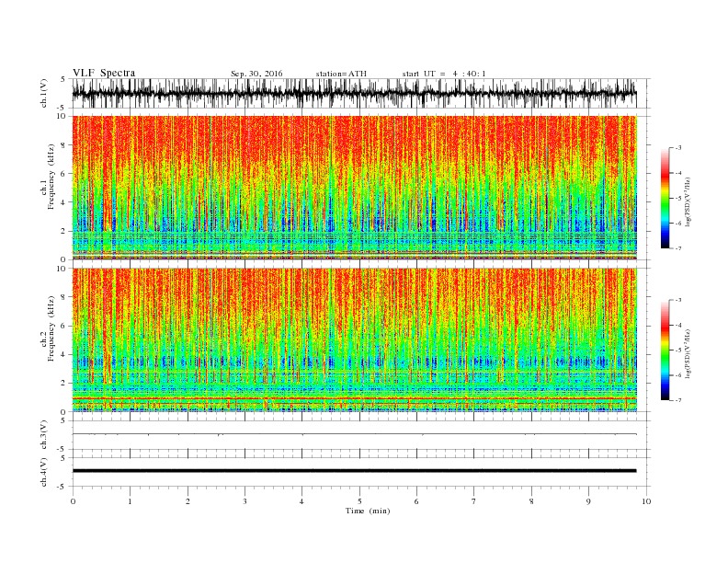Image resolution: width=728 pixels, height=563 pixels.
Task: Click the -3 label on the upper color bar
Action: pos(677,148)
